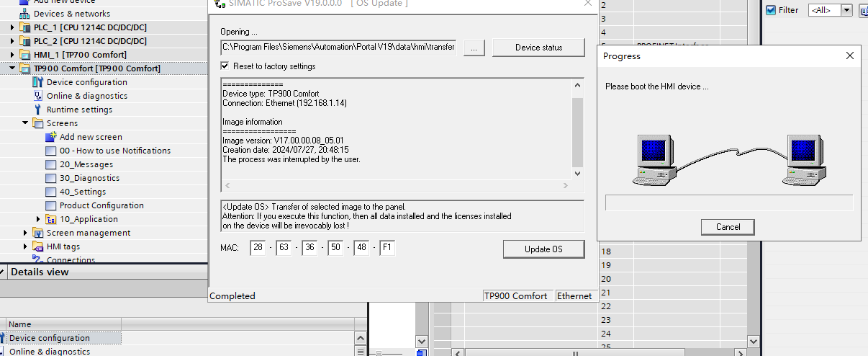Expand the Screen management node

(25, 233)
